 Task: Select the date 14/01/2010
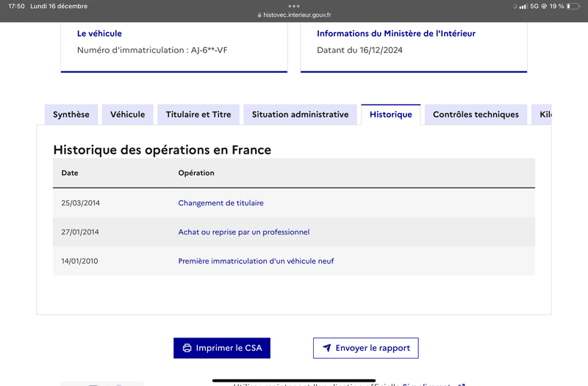coord(79,261)
